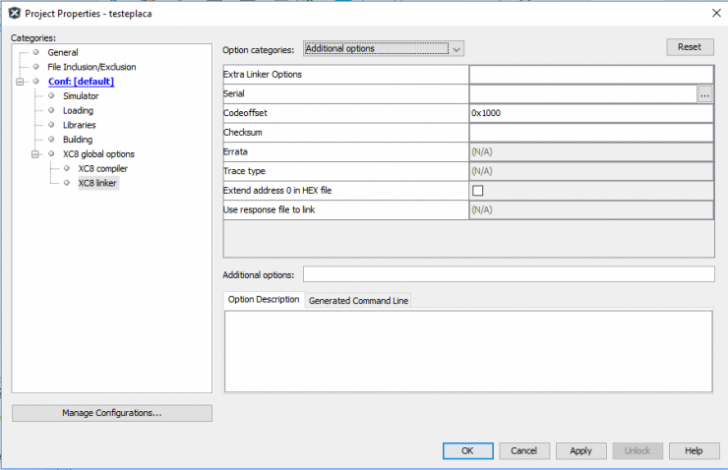The height and width of the screenshot is (470, 728).
Task: Click the MPLAB X icon in title bar
Action: [13, 12]
